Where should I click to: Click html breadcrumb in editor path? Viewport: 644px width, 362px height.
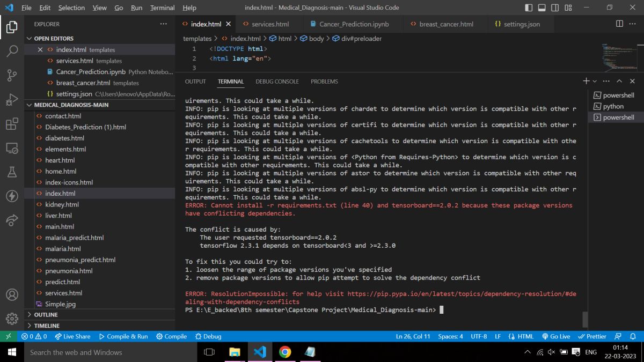(281, 39)
